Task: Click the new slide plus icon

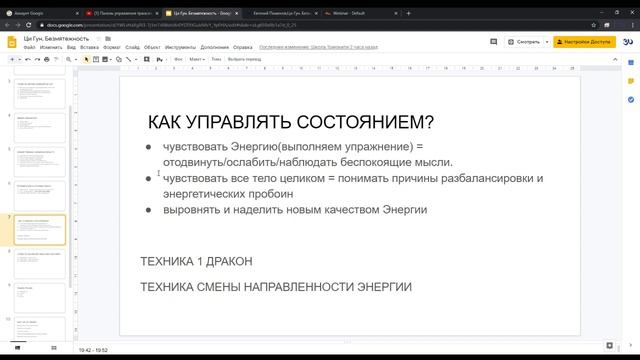Action: 12,59
